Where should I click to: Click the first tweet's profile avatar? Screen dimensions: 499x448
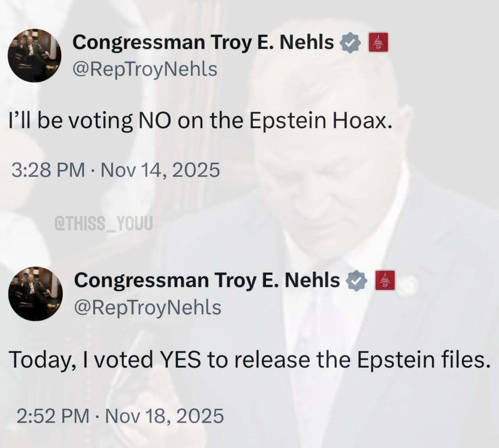pyautogui.click(x=36, y=56)
